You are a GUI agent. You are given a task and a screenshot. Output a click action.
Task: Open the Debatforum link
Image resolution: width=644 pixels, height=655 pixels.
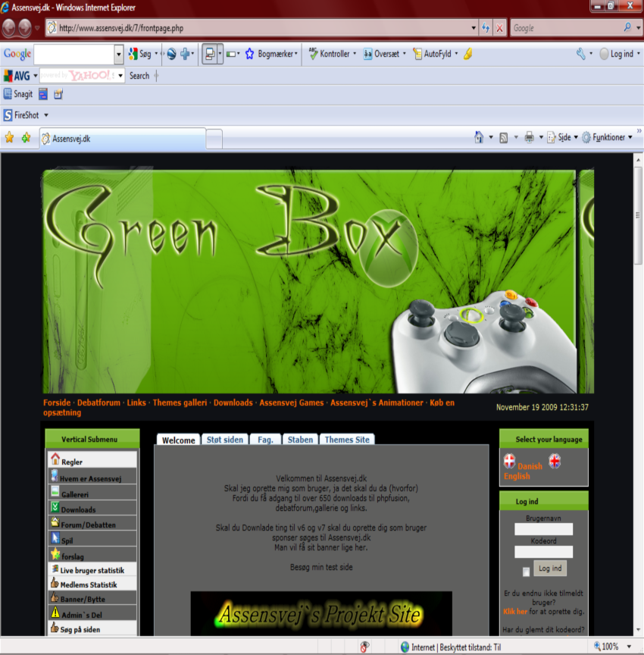(x=98, y=403)
